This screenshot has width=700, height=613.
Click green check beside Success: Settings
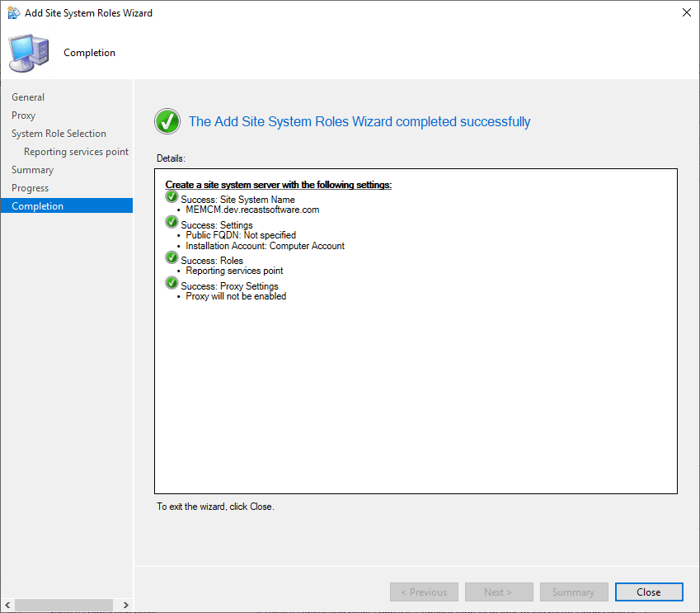click(x=171, y=223)
